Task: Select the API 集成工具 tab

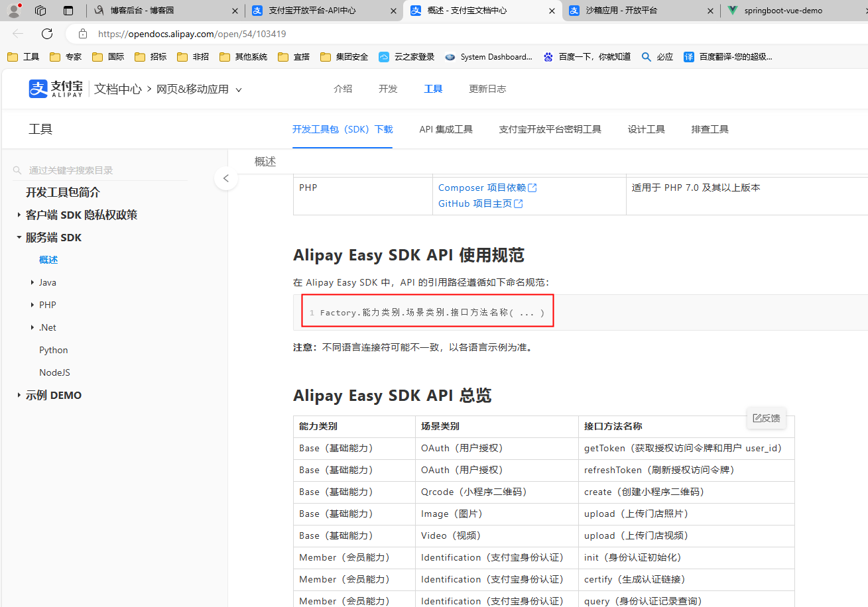Action: pyautogui.click(x=446, y=129)
